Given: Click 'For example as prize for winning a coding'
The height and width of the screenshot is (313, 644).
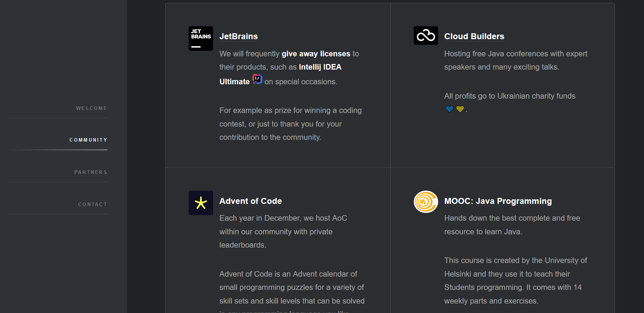Looking at the screenshot, I should pyautogui.click(x=290, y=110).
